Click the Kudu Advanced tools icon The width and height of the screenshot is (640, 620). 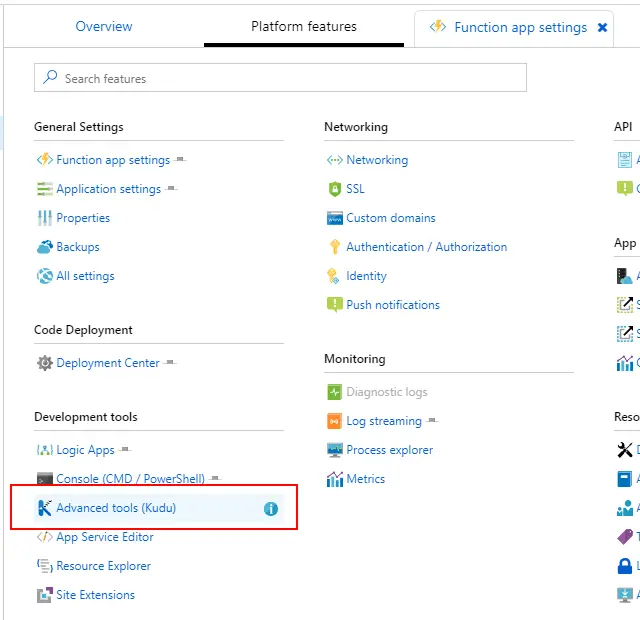[44, 508]
